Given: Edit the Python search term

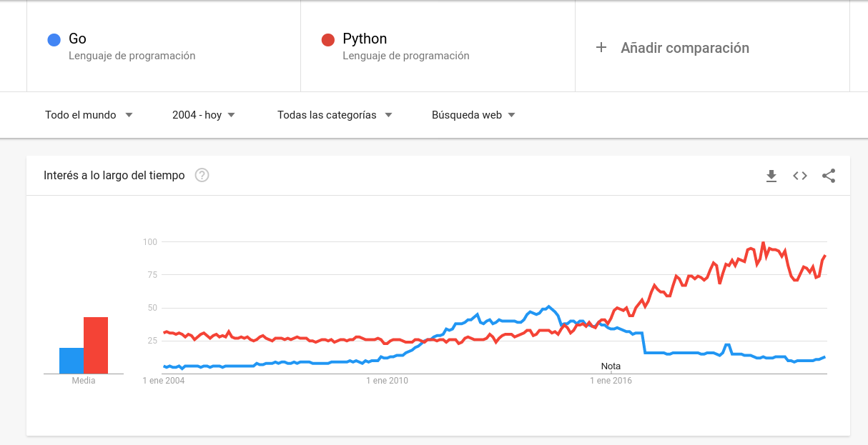Looking at the screenshot, I should [365, 39].
